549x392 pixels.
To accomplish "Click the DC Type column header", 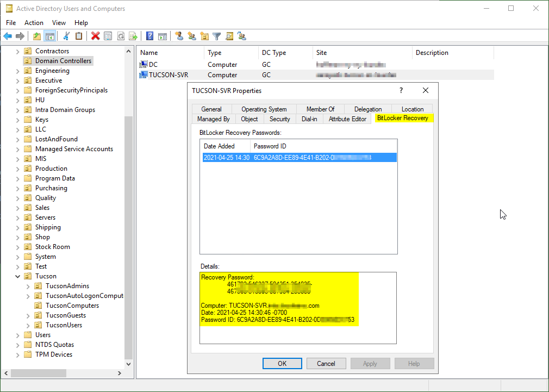I will click(x=285, y=53).
